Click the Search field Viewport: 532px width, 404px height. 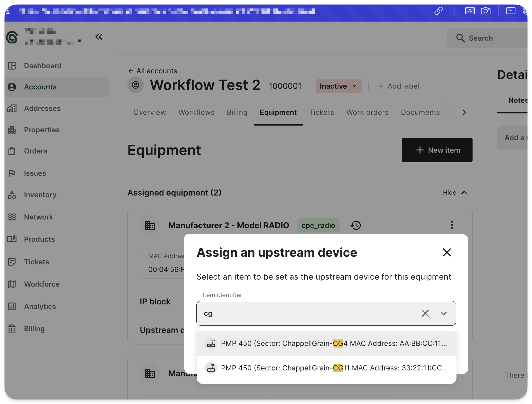point(487,38)
